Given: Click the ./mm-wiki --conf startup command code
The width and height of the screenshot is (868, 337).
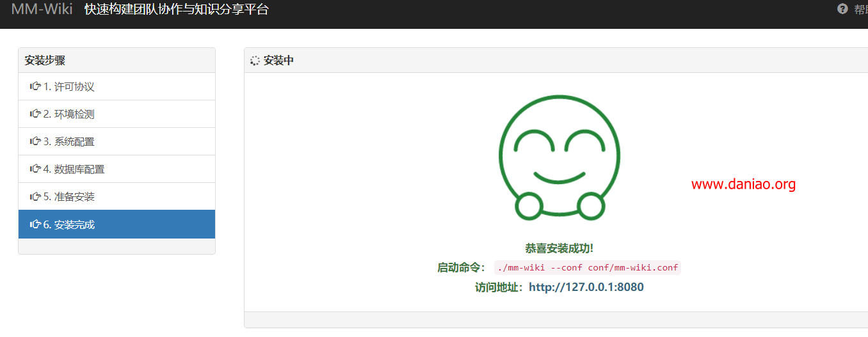Looking at the screenshot, I should pos(588,268).
